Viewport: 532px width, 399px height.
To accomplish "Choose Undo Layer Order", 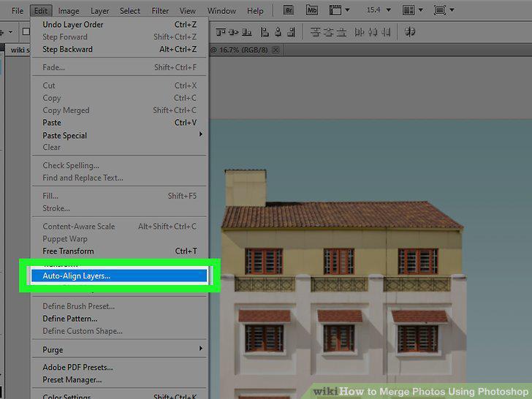I will pyautogui.click(x=120, y=24).
